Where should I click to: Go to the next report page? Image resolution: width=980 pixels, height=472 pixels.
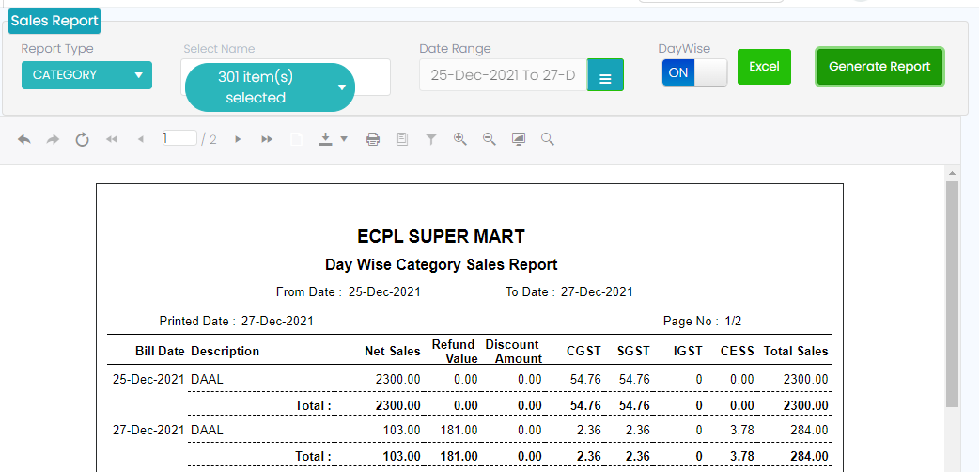point(238,139)
